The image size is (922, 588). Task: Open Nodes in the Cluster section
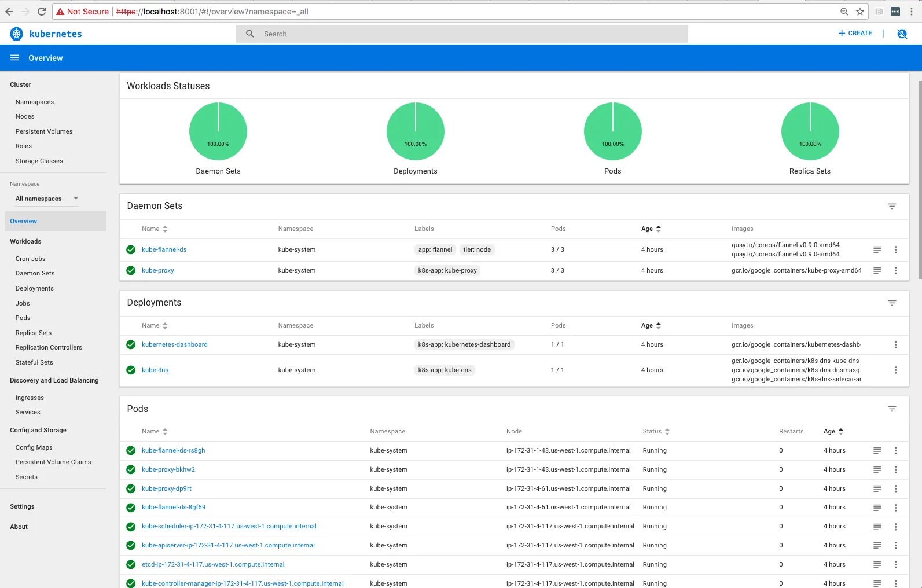[25, 116]
